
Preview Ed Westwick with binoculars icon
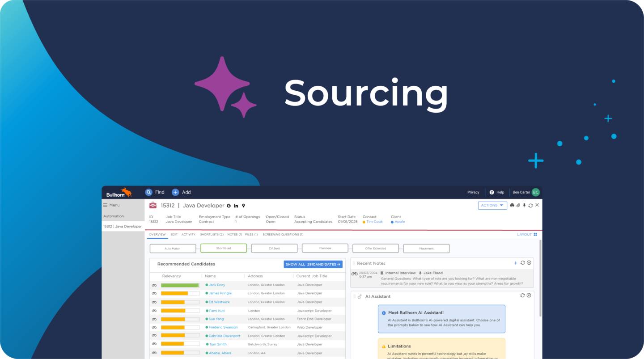pyautogui.click(x=154, y=302)
